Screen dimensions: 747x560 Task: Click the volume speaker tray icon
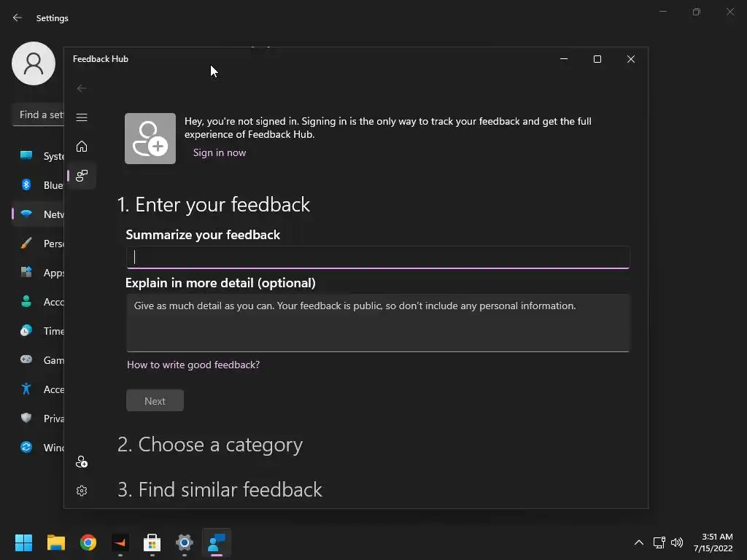coord(677,542)
